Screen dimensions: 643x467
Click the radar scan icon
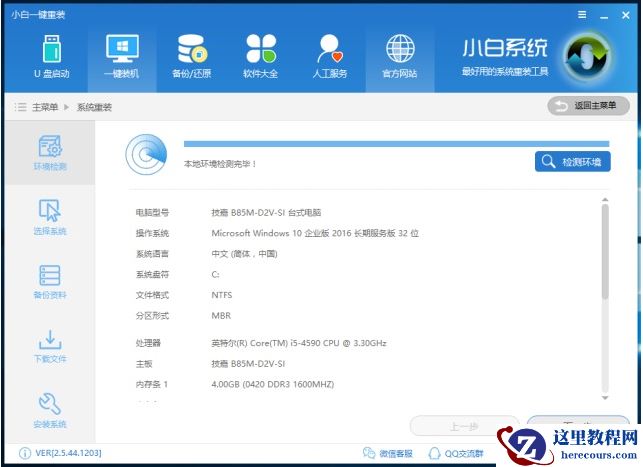(x=146, y=155)
